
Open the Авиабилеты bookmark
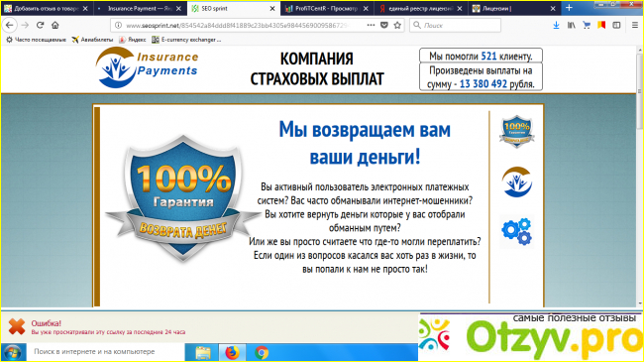tap(92, 40)
